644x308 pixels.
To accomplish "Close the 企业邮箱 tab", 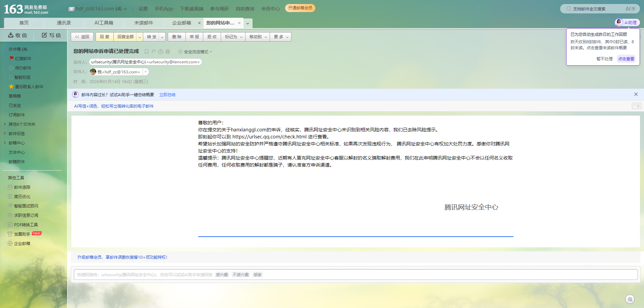I will point(199,23).
